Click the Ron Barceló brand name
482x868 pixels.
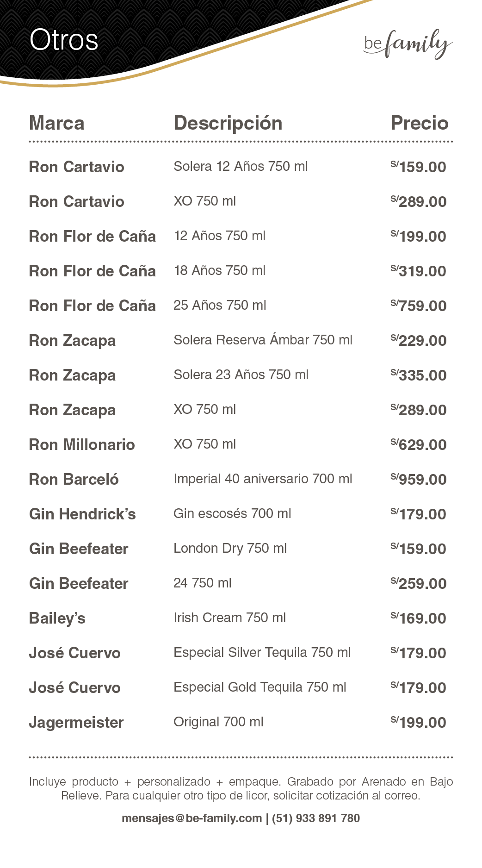point(74,479)
